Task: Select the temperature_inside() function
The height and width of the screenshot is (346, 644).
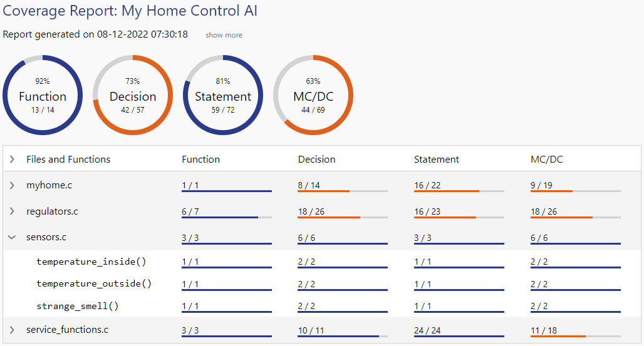Action: click(91, 262)
